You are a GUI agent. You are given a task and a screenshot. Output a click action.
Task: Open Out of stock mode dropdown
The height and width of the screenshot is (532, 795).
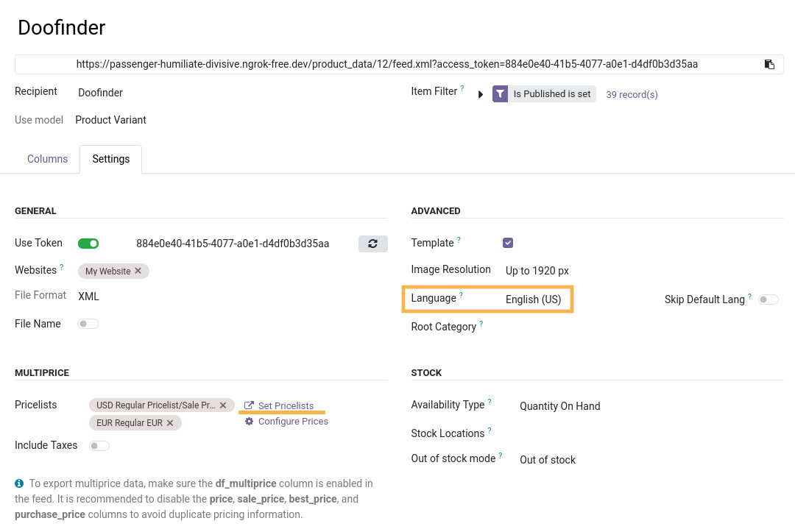click(x=548, y=460)
